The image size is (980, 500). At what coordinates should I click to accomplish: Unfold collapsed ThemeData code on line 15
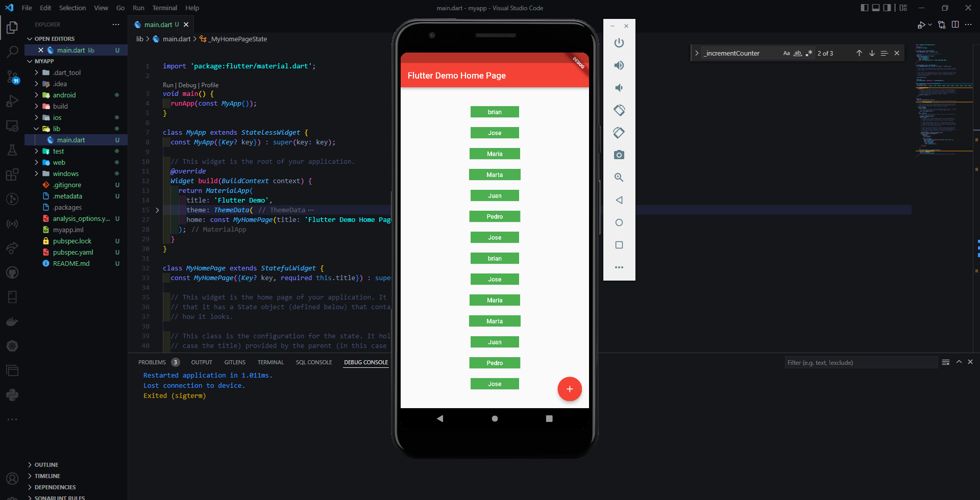tap(157, 210)
